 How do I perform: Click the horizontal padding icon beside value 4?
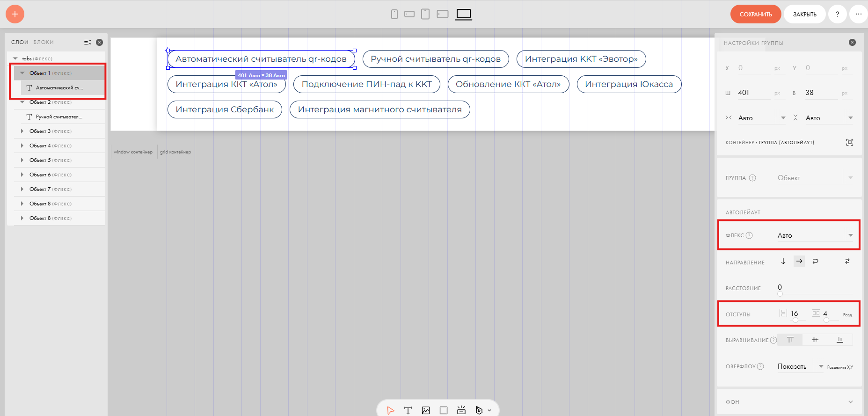tap(816, 313)
